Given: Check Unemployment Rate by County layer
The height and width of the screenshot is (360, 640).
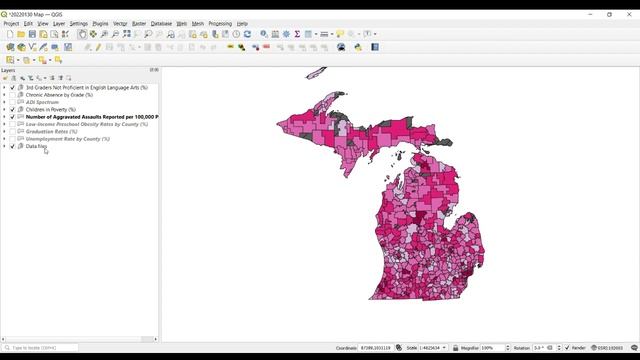Looking at the screenshot, I should coord(12,139).
